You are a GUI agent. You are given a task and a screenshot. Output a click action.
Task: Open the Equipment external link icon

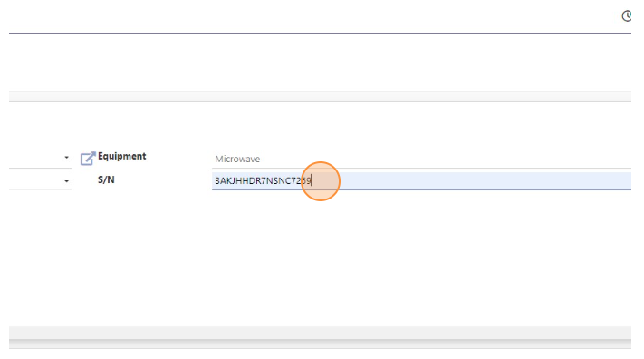pos(88,158)
